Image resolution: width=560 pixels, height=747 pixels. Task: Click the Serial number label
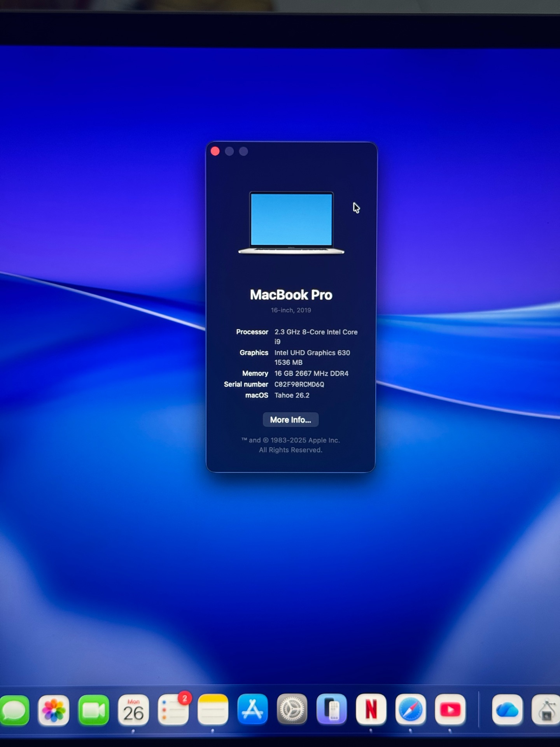[x=246, y=384]
